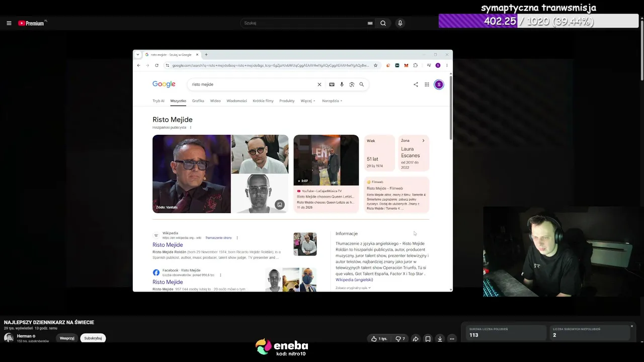Switch to Tryb AI tab
644x362 pixels.
coord(158,101)
